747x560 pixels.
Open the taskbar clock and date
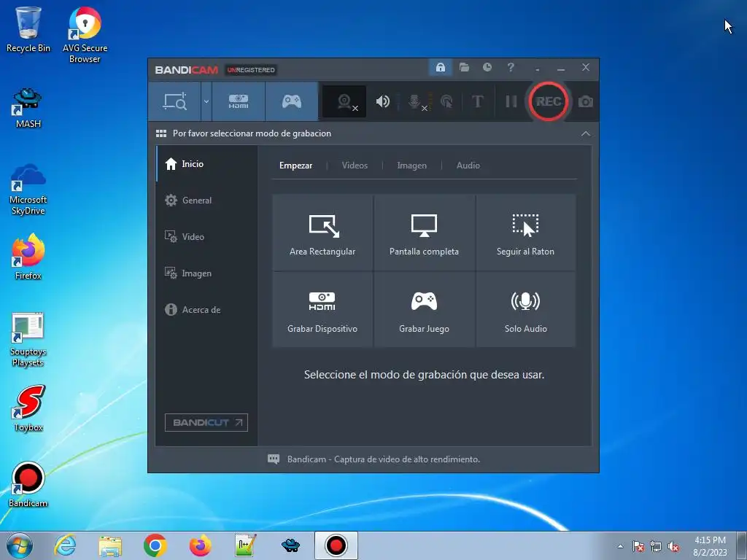(x=710, y=546)
